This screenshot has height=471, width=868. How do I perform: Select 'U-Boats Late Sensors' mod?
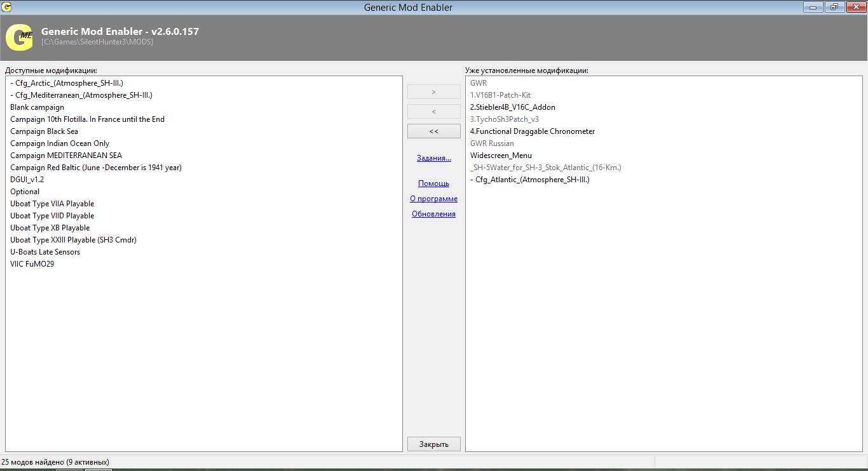pos(45,252)
